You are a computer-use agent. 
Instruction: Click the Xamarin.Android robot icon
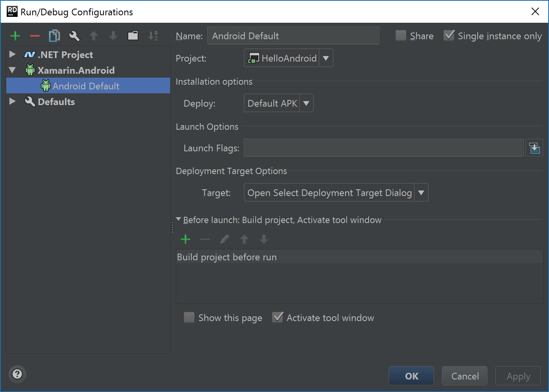coord(30,70)
